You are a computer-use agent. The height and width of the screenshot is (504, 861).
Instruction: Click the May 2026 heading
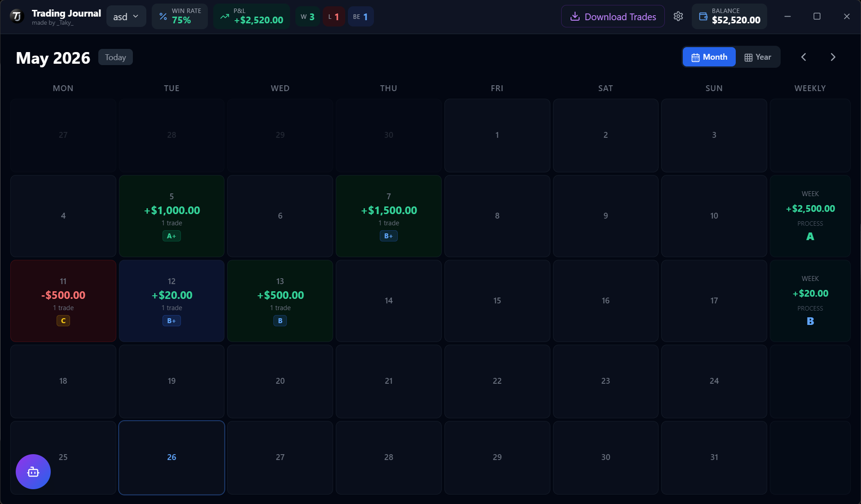[x=53, y=57]
